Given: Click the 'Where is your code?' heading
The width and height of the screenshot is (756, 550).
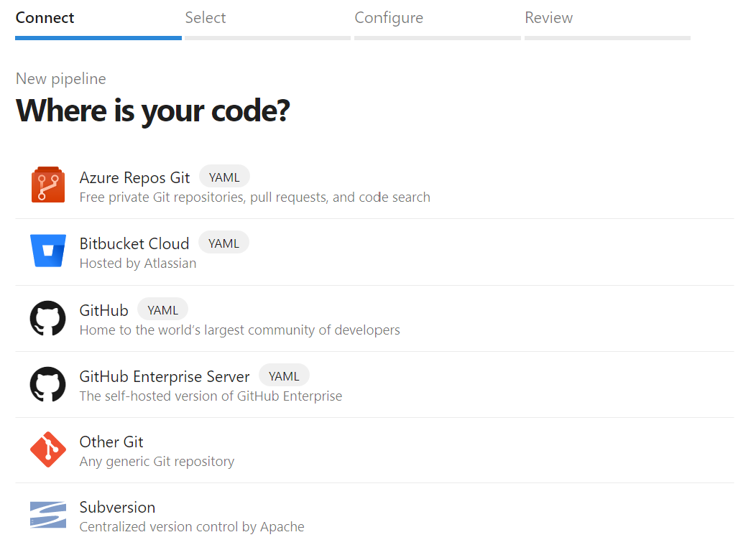Looking at the screenshot, I should pyautogui.click(x=153, y=111).
